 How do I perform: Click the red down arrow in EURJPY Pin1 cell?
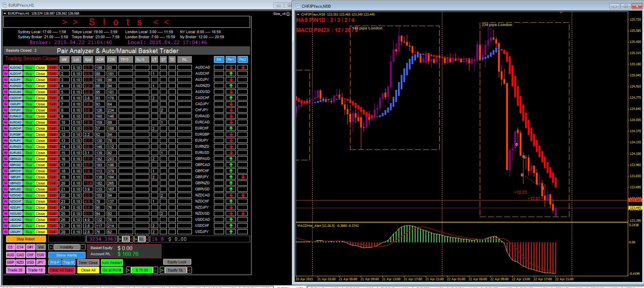[231, 141]
